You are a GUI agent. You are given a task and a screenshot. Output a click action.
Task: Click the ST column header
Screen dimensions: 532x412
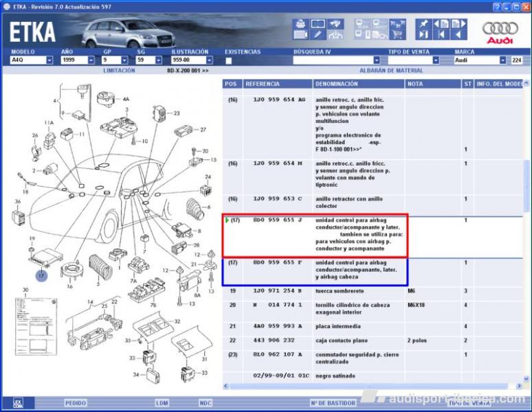pyautogui.click(x=467, y=84)
